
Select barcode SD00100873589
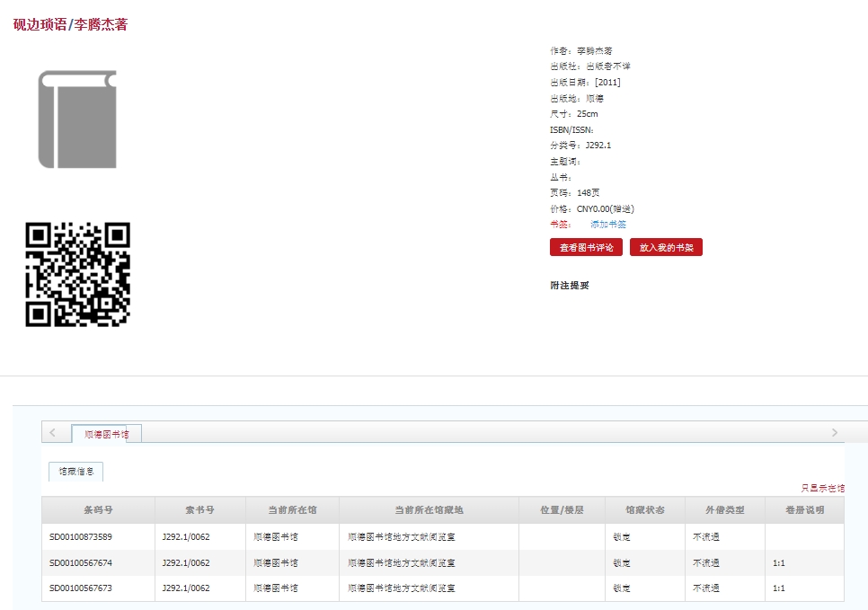80,537
